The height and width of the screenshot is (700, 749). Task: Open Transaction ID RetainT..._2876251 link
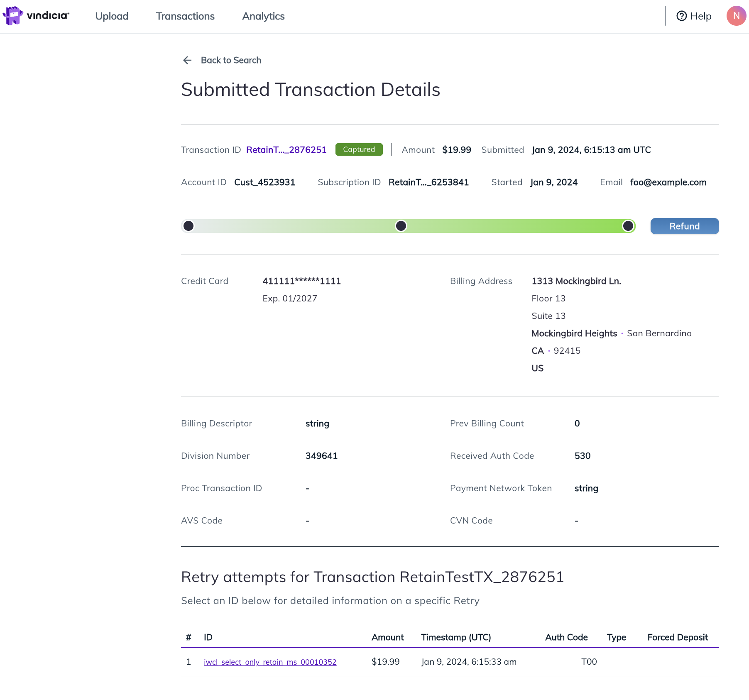[x=286, y=150]
